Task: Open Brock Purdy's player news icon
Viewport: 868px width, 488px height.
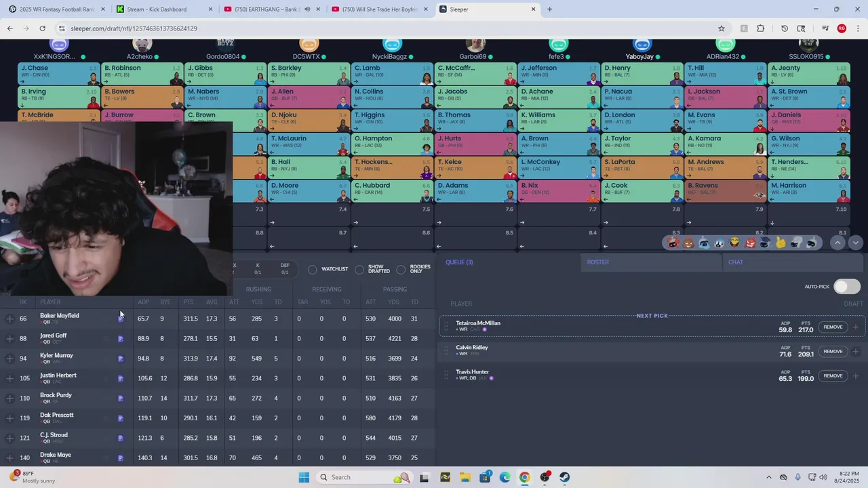Action: pyautogui.click(x=121, y=399)
